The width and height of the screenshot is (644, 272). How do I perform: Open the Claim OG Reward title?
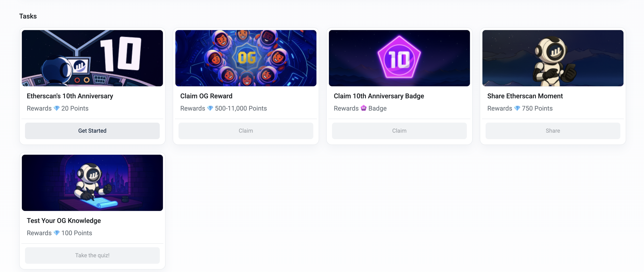pos(206,96)
